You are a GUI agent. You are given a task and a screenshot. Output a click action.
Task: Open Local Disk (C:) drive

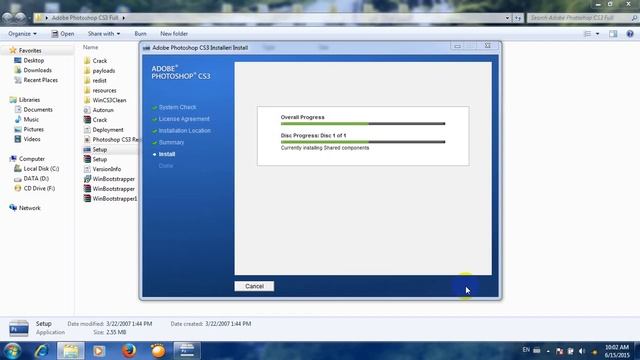41,169
